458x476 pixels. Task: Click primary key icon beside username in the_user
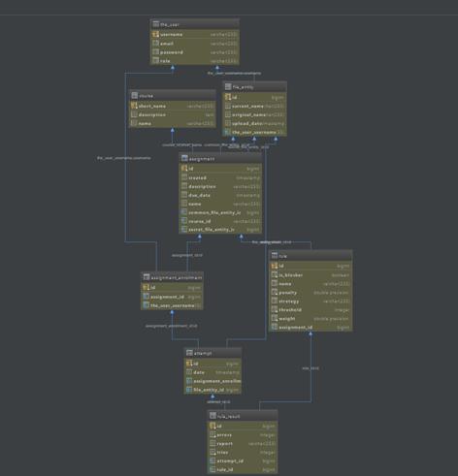pos(155,34)
